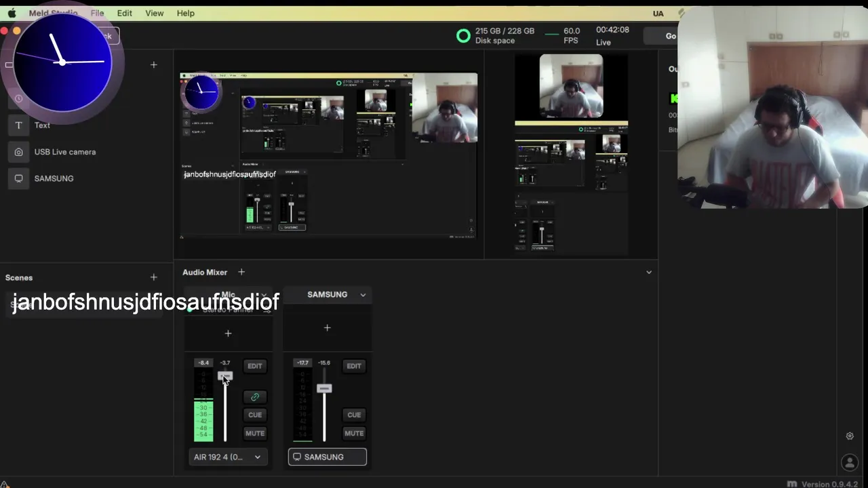Select the Text layer row label
The width and height of the screenshot is (868, 488).
pyautogui.click(x=42, y=125)
